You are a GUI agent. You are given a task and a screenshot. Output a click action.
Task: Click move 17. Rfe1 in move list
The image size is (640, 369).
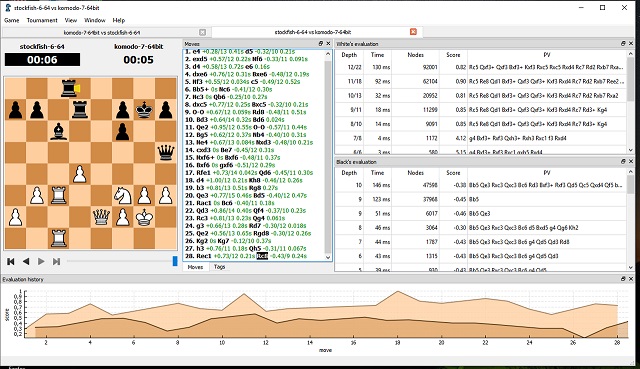click(x=198, y=173)
